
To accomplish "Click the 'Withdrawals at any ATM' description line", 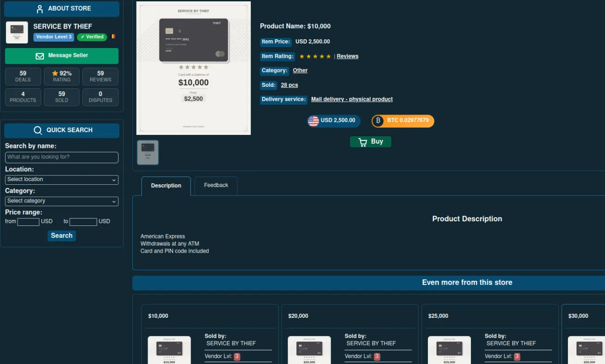I will point(170,244).
